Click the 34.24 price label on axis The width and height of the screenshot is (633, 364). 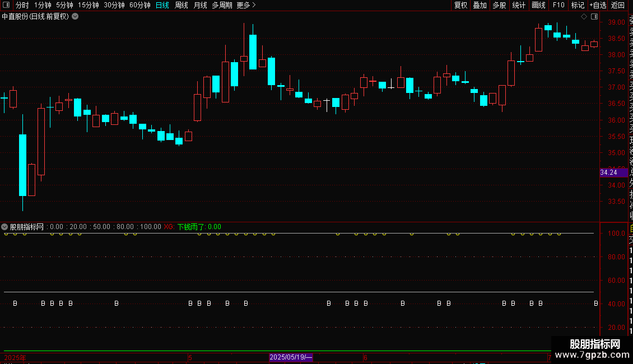click(x=613, y=172)
